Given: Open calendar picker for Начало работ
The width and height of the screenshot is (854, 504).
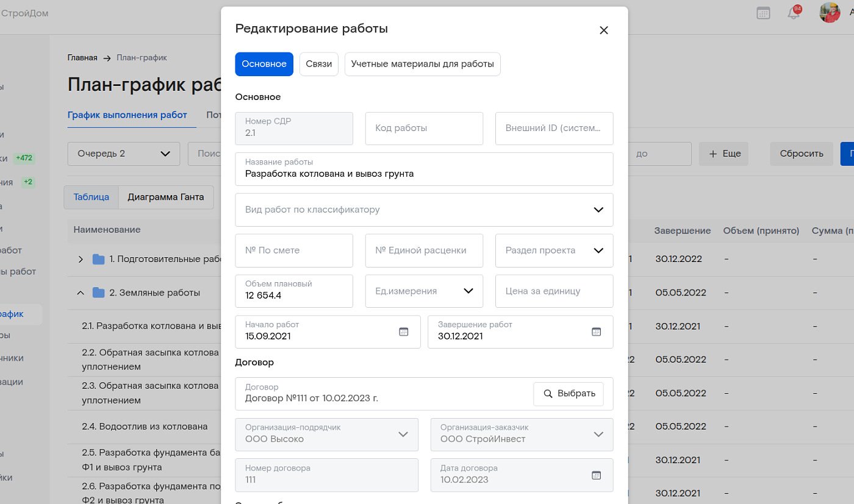Looking at the screenshot, I should pos(403,332).
